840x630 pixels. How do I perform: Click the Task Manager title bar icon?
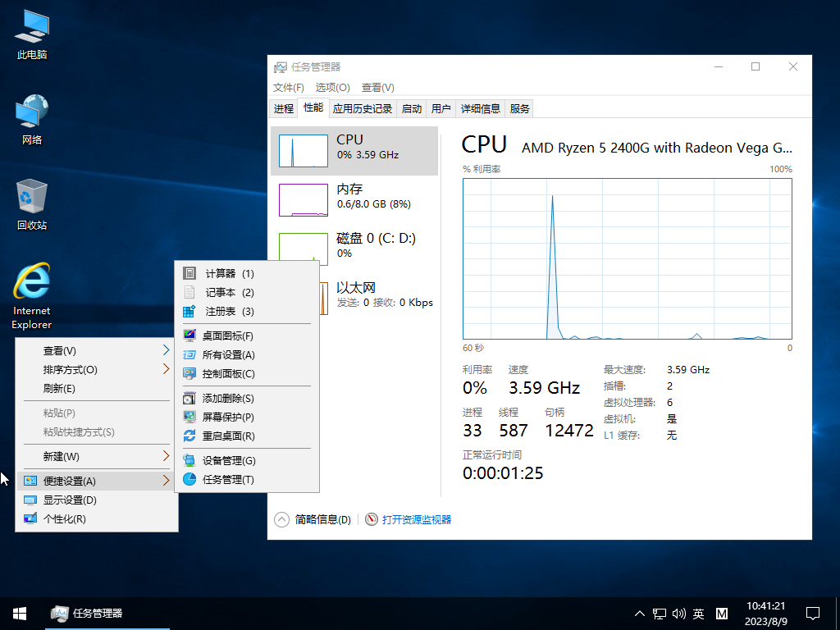tap(281, 67)
